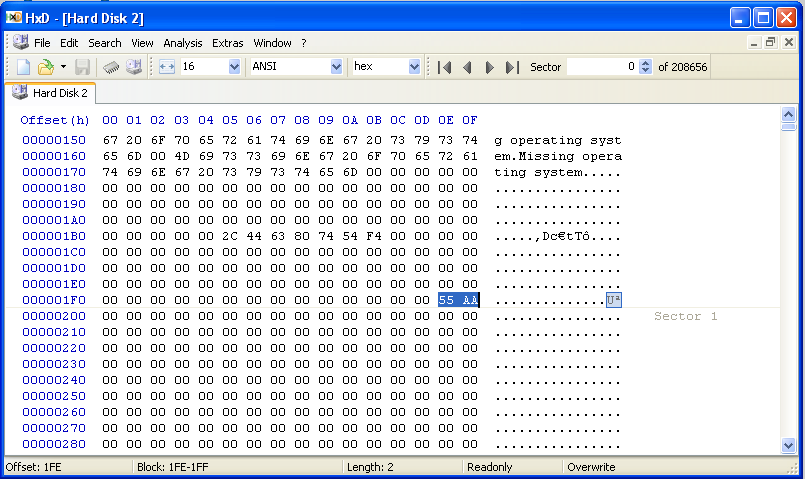Click the New file icon

24,67
